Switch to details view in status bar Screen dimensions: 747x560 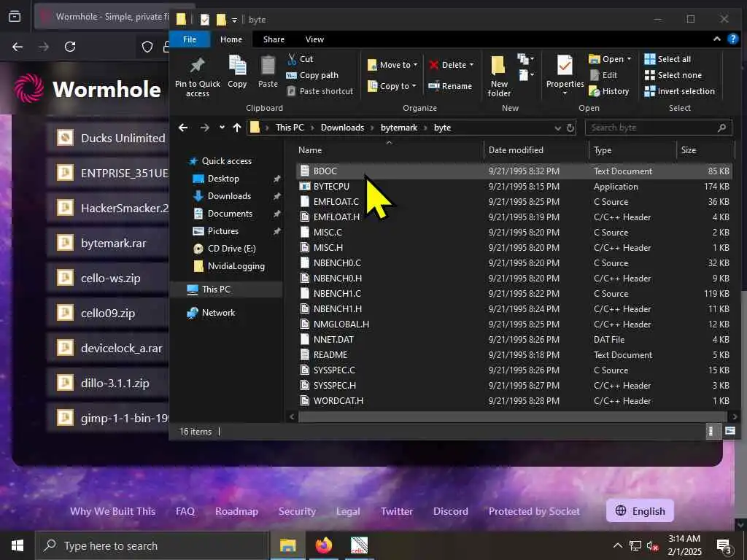point(711,431)
